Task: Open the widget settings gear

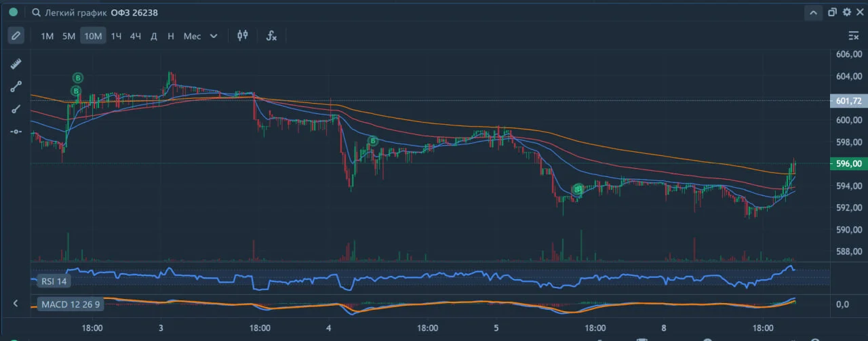Action: tap(846, 12)
